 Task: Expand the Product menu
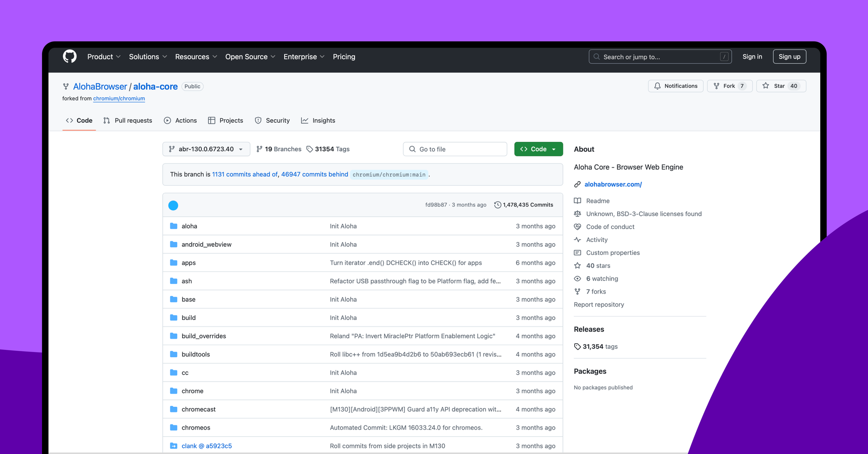(x=104, y=56)
